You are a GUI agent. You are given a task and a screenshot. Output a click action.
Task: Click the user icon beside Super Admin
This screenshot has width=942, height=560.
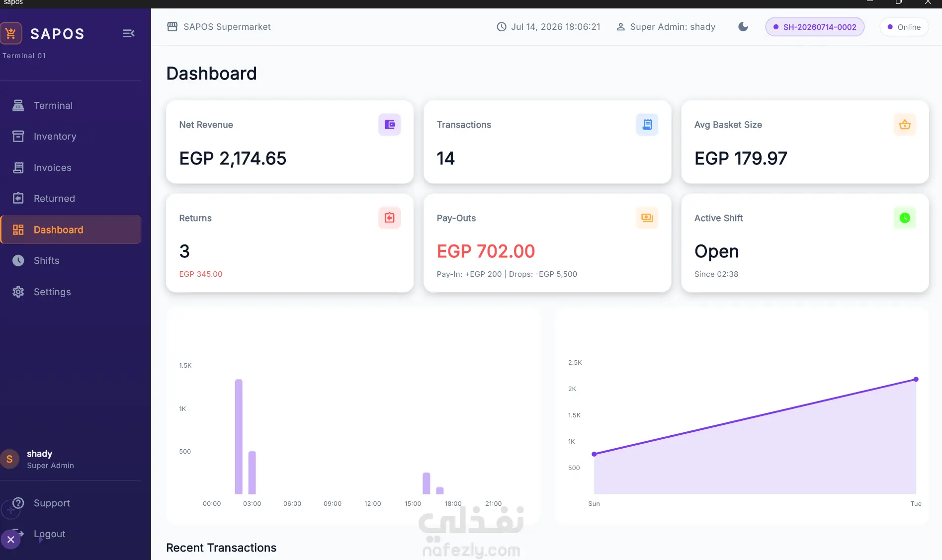pos(621,27)
